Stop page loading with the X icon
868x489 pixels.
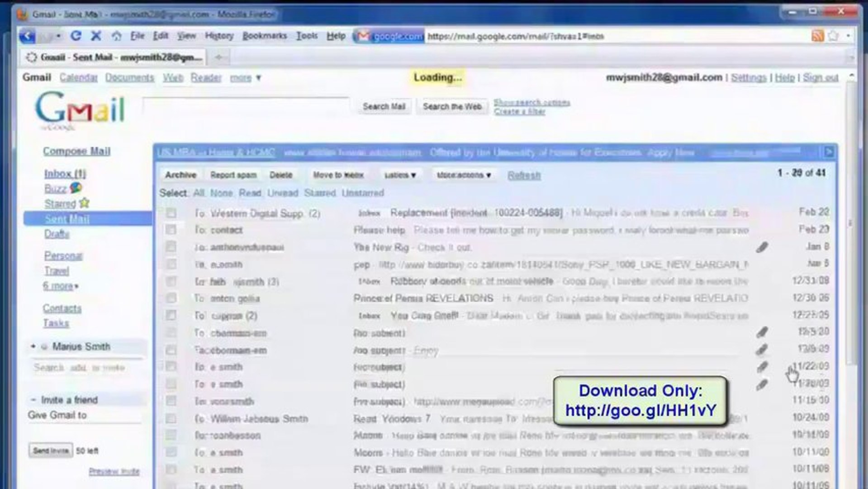[96, 35]
